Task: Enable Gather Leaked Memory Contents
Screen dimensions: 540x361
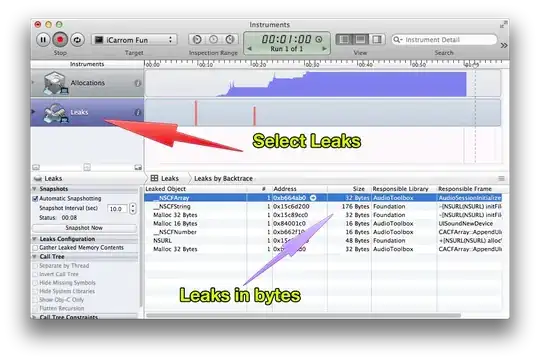Action: 35,248
